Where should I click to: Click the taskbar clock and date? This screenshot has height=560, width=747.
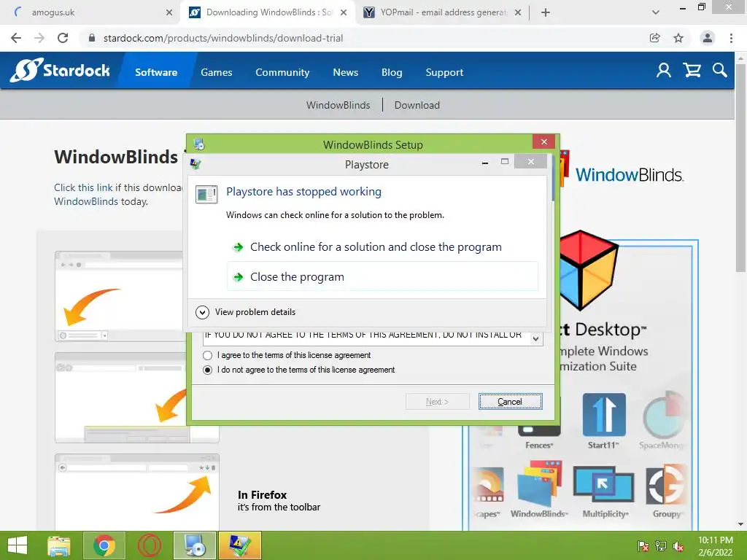click(x=716, y=546)
